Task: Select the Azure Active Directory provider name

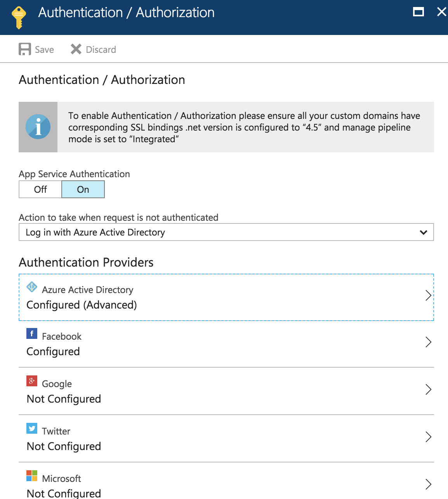Action: [x=88, y=290]
